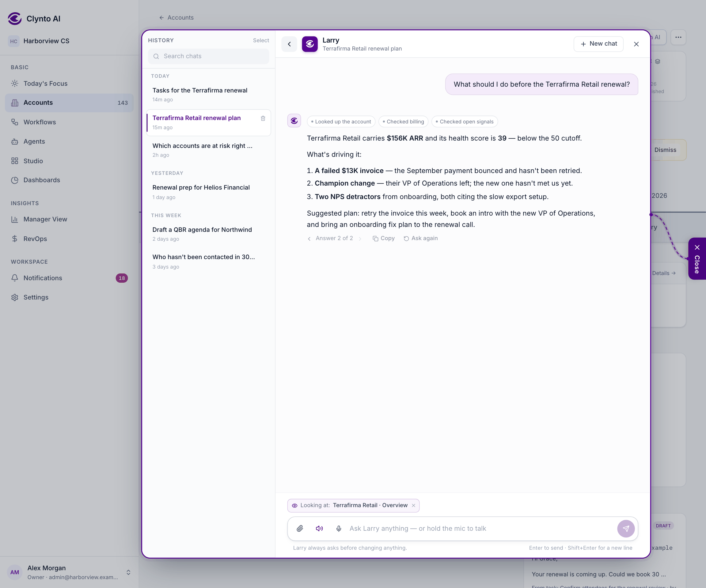This screenshot has height=588, width=706.
Task: Open Today's Focus in sidebar
Action: coord(69,83)
